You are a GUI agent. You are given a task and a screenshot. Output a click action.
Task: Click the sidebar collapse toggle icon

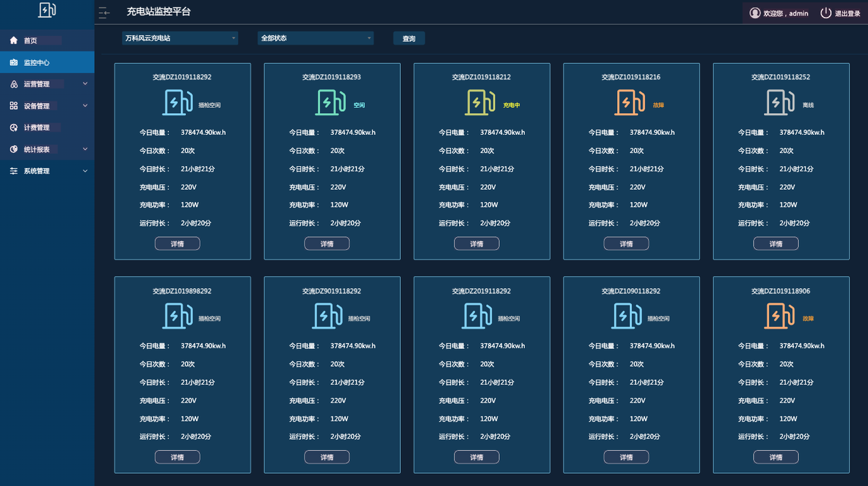[x=104, y=12]
